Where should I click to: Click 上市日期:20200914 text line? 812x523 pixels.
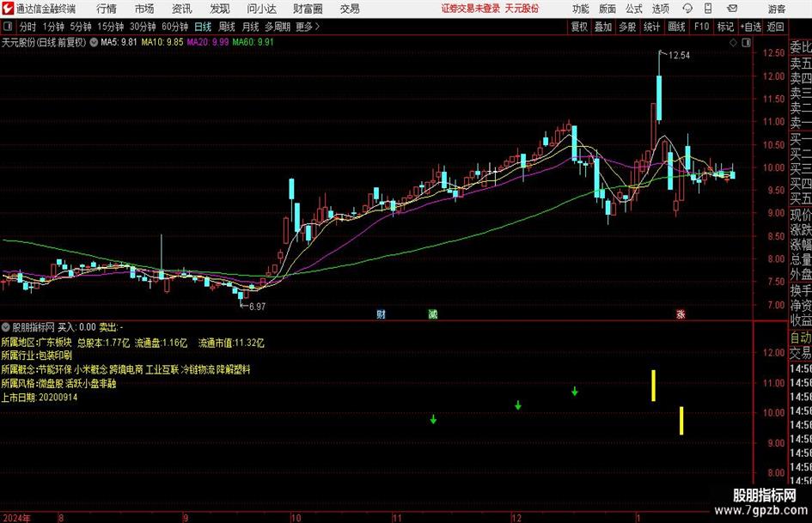[x=40, y=398]
